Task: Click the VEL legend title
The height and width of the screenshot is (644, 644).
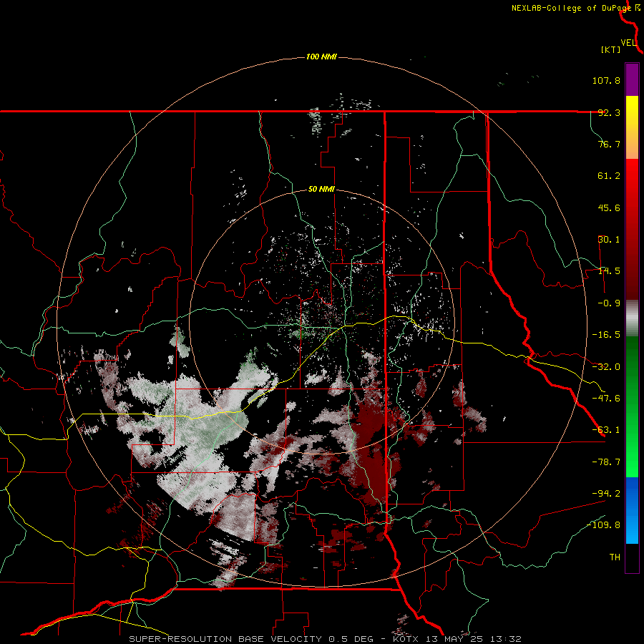Action: pos(628,43)
